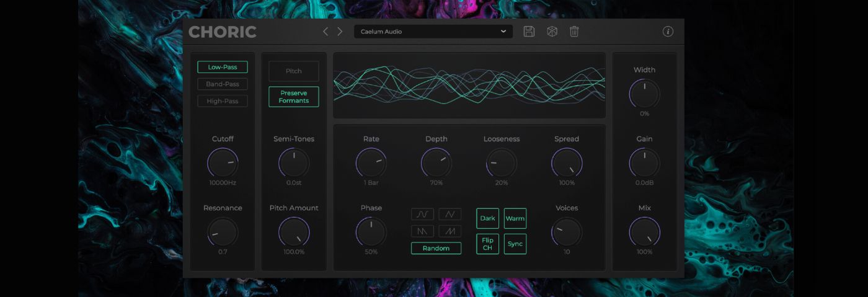
Task: Click the Cutoff knob
Action: point(223,163)
